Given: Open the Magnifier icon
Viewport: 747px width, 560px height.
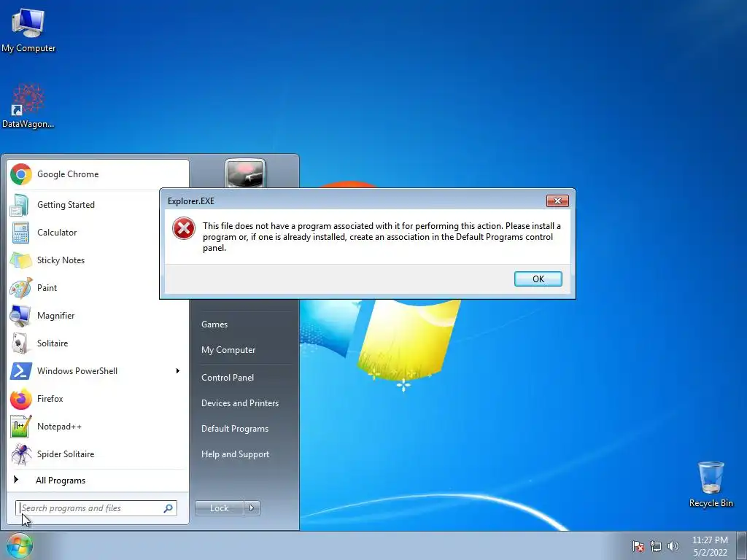Looking at the screenshot, I should tap(21, 315).
